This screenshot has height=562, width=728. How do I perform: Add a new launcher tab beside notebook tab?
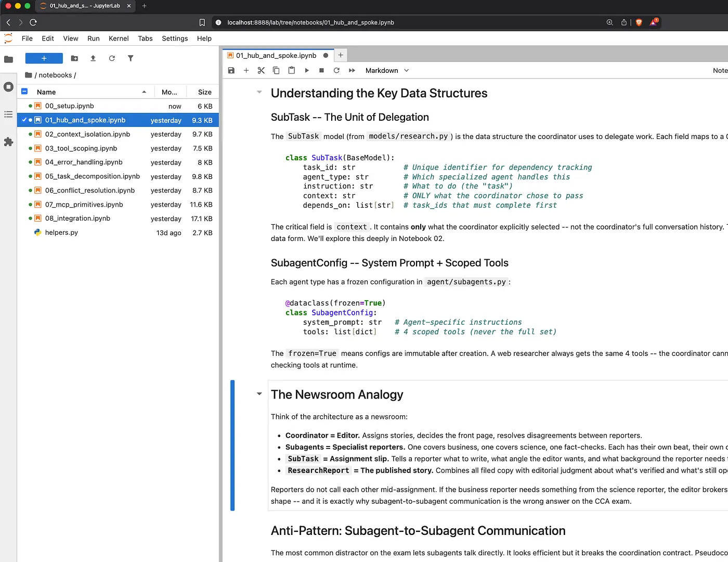click(341, 55)
